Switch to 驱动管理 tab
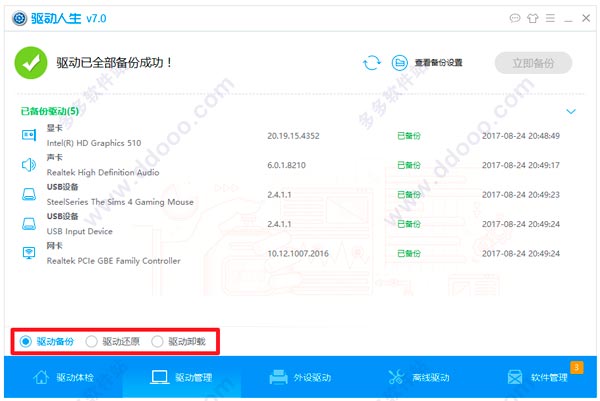This screenshot has width=600, height=401. (181, 378)
